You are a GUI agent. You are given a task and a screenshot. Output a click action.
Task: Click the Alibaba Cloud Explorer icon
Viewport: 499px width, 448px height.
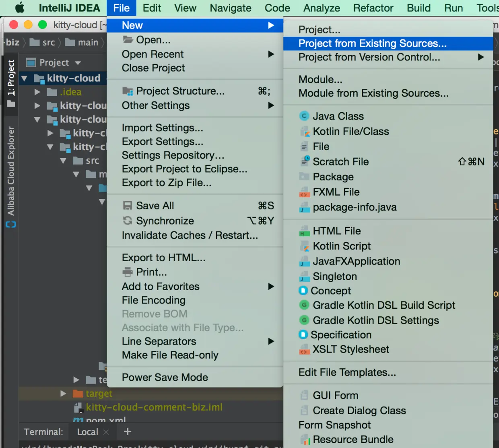(x=11, y=225)
